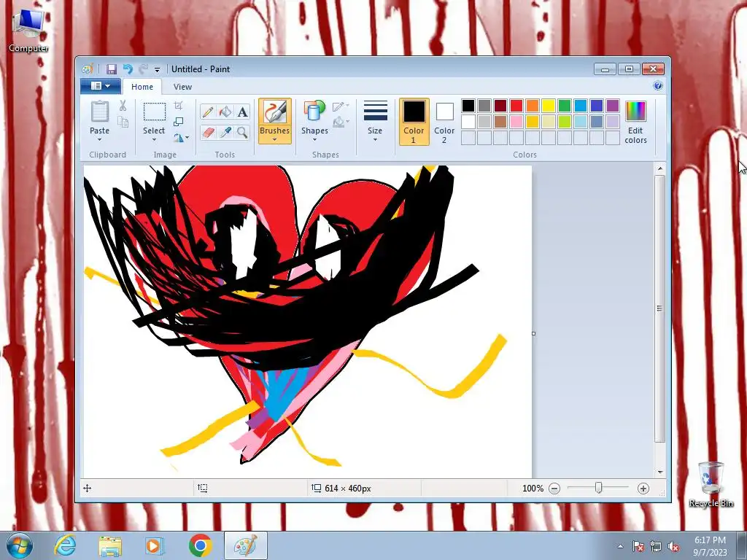This screenshot has height=560, width=747.
Task: Expand the Shapes dropdown arrow
Action: (x=314, y=140)
